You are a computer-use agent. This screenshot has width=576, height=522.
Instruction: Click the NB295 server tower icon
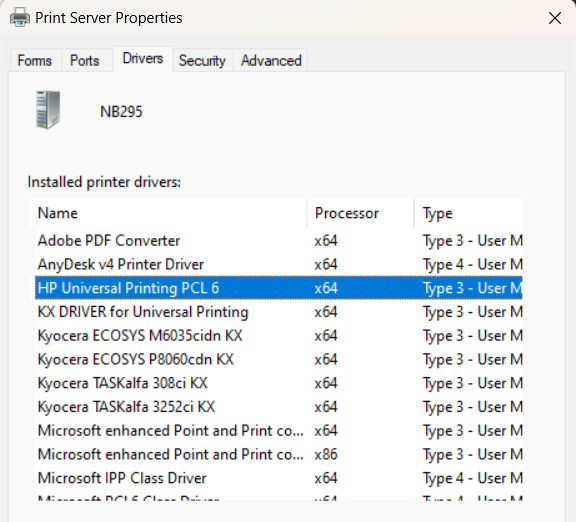click(x=48, y=110)
